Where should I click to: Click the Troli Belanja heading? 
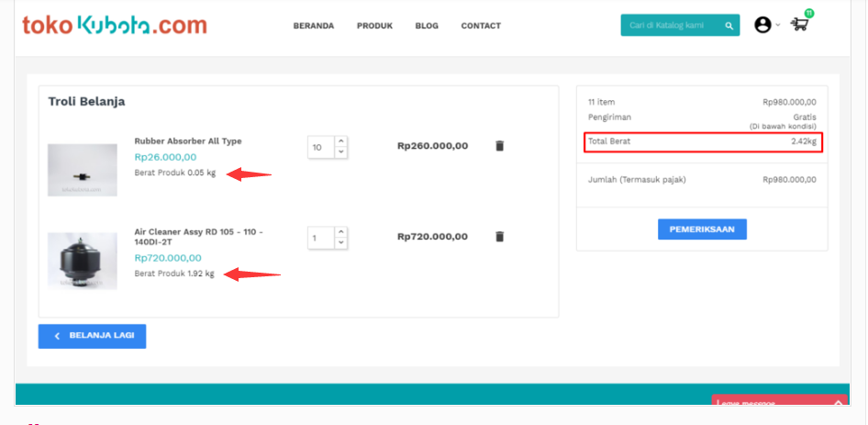coord(86,101)
